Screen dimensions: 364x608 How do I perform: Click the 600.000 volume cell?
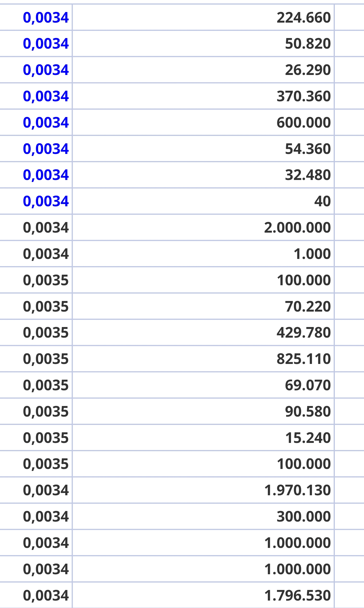[203, 122]
